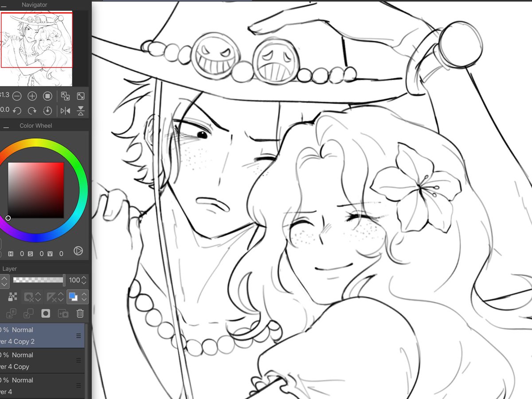Screen dimensions: 532x399
Task: Open the mask-area display dropdown arrows
Action: [38, 297]
